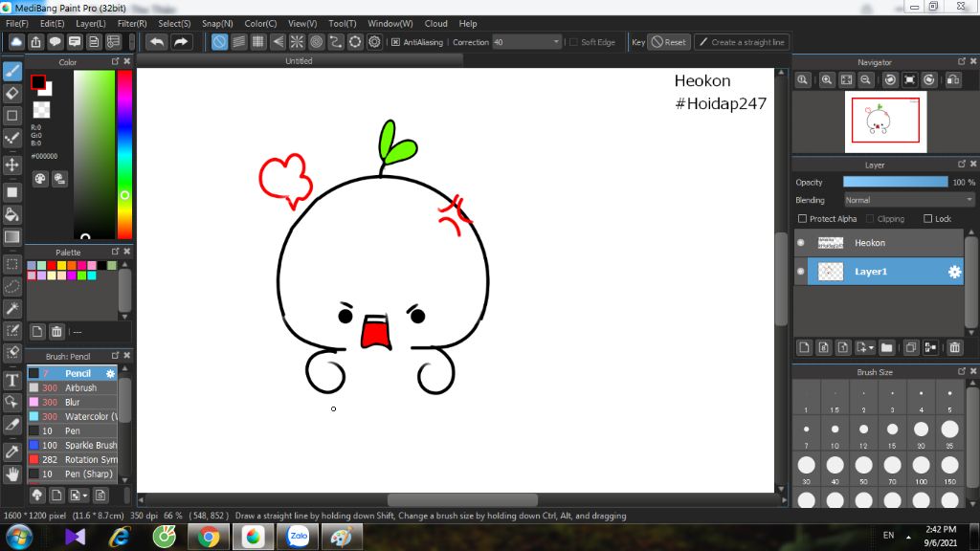Open the File menu
Viewport: 980px width, 551px height.
click(x=17, y=24)
